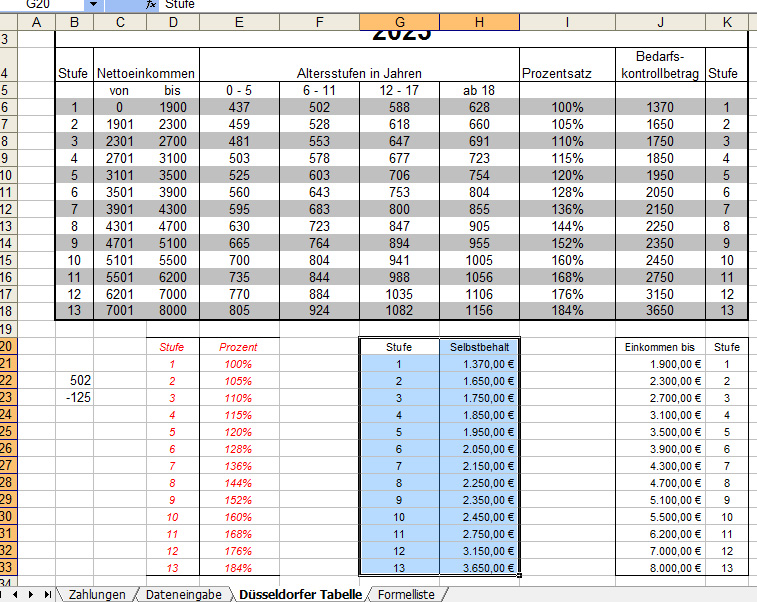Image resolution: width=757 pixels, height=602 pixels.
Task: Select column D header
Action: (x=173, y=22)
